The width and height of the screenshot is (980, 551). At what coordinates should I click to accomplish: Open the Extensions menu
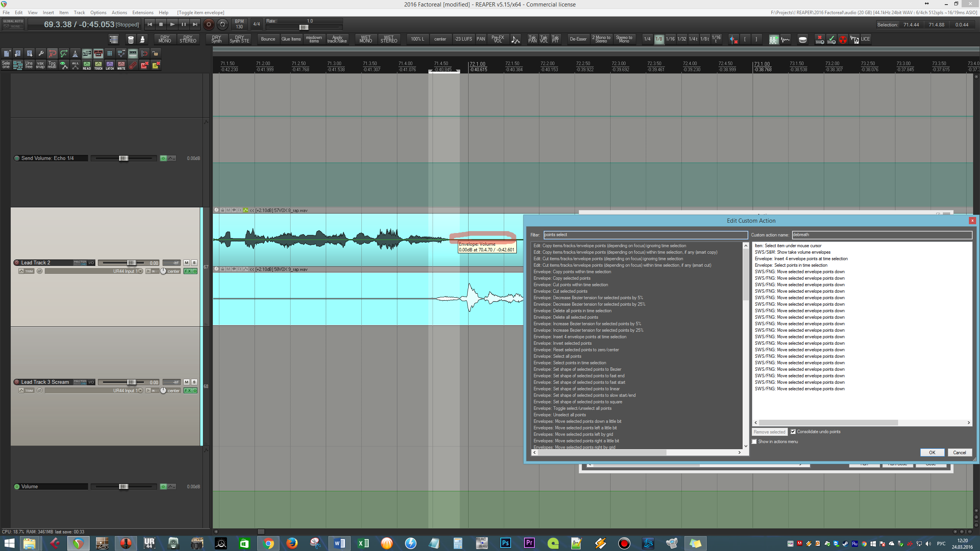click(x=142, y=13)
